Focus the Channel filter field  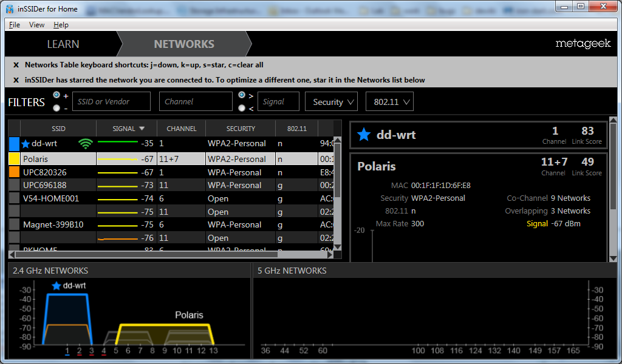pyautogui.click(x=196, y=101)
